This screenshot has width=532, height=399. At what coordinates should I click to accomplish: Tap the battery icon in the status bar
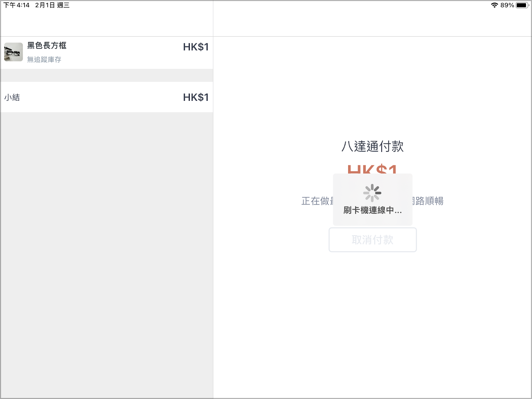522,5
